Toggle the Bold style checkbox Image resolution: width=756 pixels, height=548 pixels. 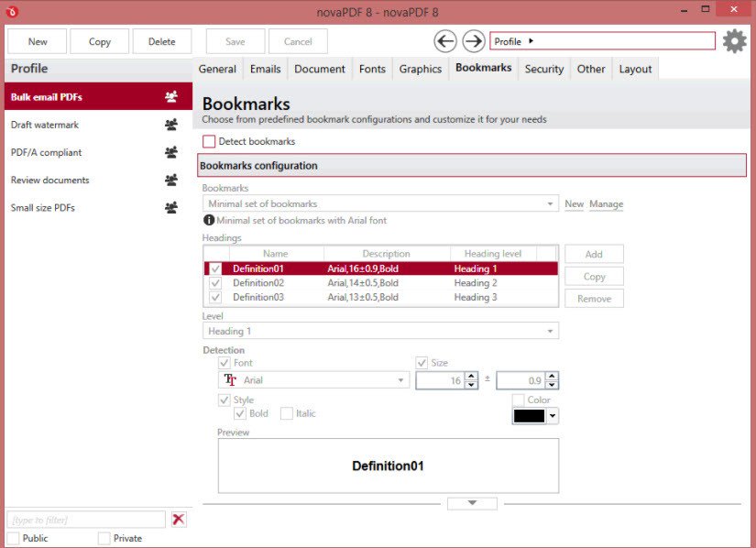(x=240, y=413)
